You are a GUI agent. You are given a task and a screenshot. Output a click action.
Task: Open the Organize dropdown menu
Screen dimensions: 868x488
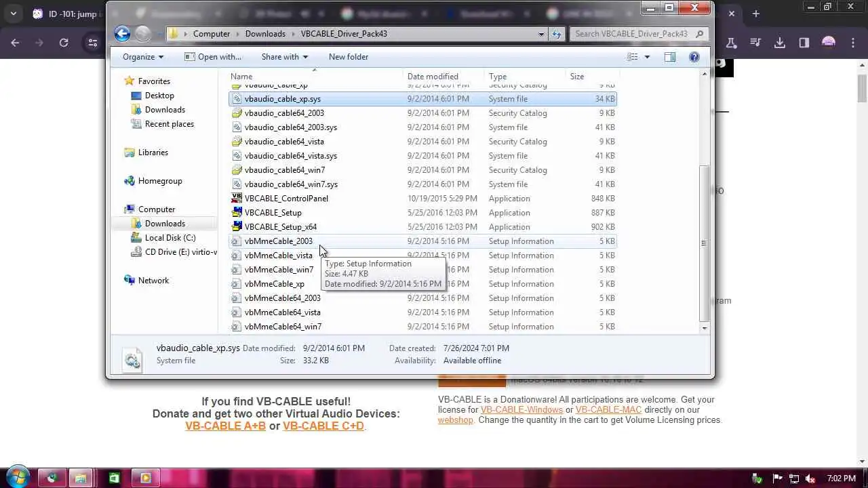tap(143, 57)
